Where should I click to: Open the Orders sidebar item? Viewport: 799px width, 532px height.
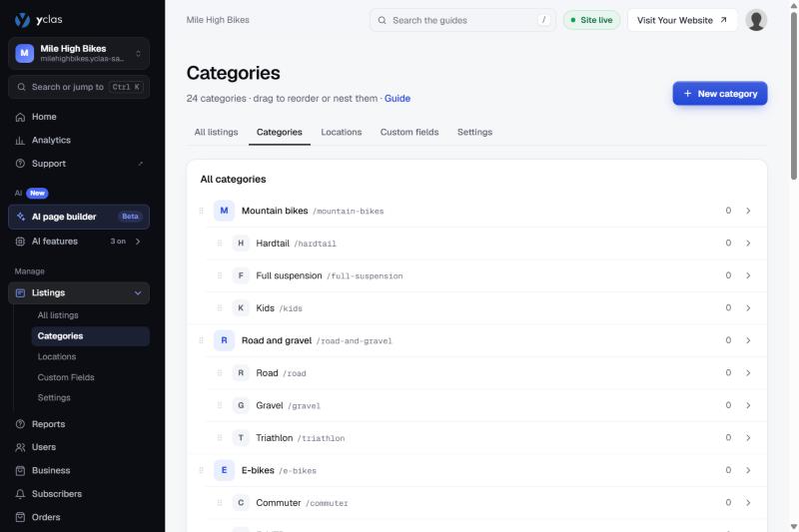click(x=79, y=517)
